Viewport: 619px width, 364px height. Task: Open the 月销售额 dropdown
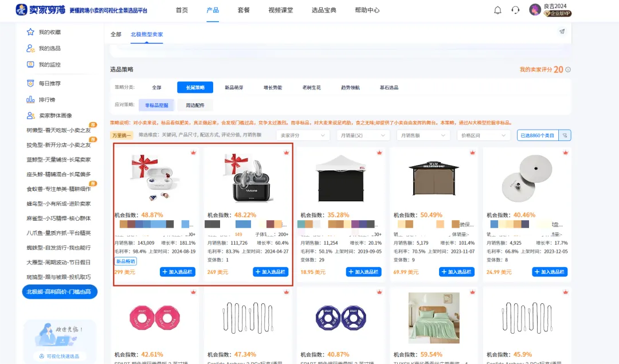(x=423, y=135)
